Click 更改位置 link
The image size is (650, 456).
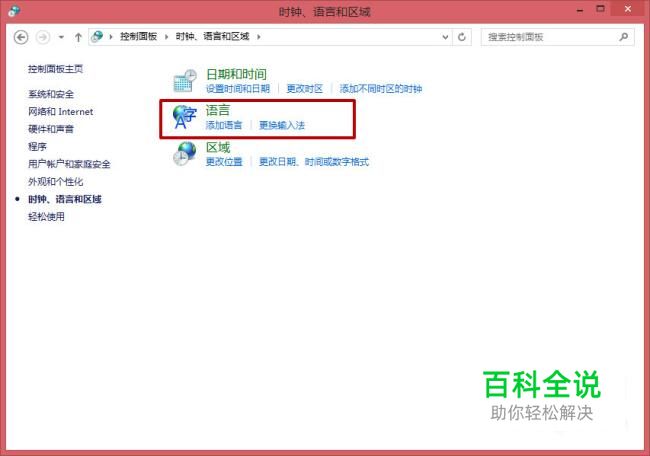click(x=224, y=162)
